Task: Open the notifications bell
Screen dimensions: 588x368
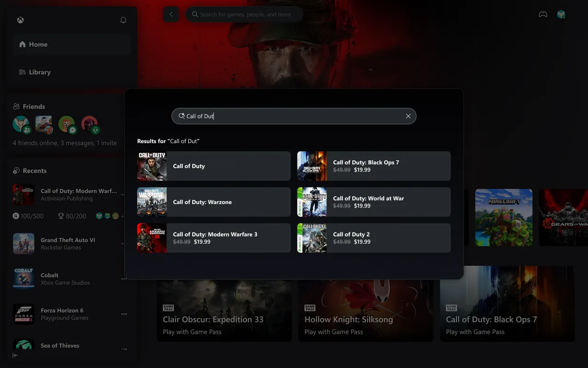Action: 123,20
